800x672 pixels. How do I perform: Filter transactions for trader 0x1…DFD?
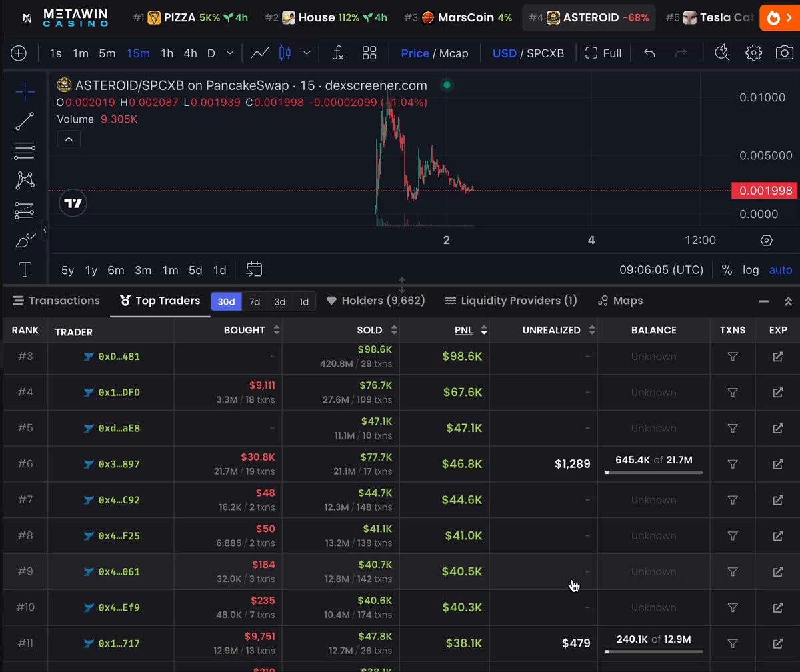pos(733,392)
